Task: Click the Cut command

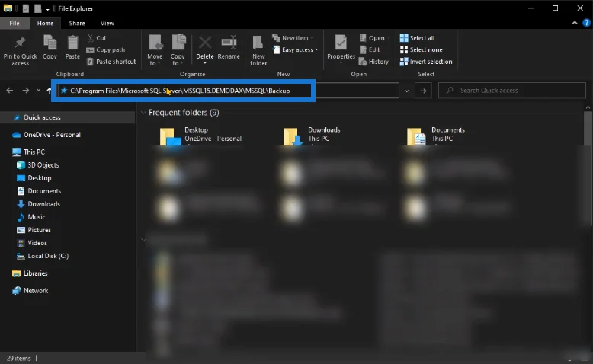Action: click(x=97, y=38)
